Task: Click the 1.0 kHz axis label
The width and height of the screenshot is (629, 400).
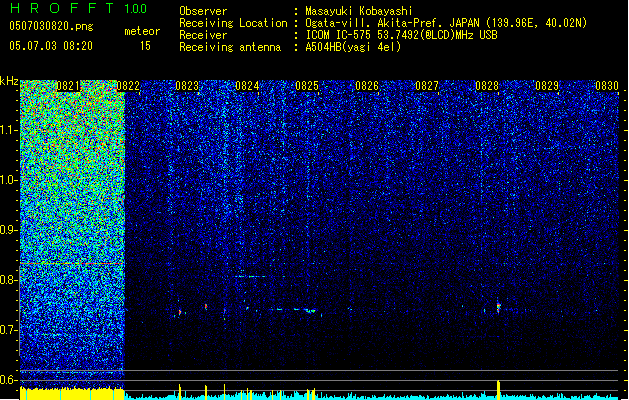Action: [x=9, y=180]
